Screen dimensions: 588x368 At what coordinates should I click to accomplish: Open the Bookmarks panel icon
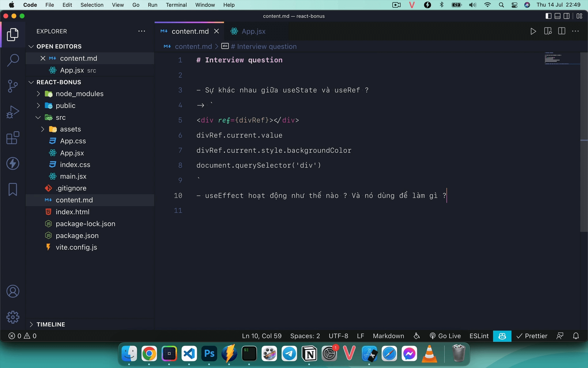[13, 189]
